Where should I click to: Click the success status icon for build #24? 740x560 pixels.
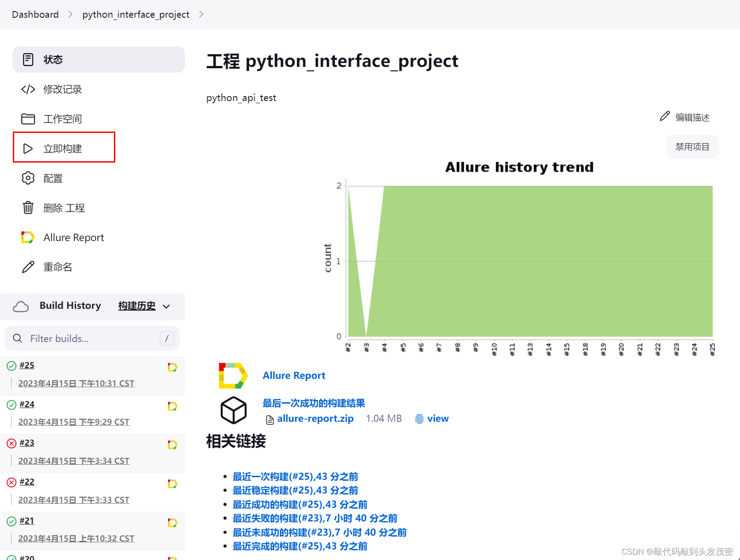[12, 404]
